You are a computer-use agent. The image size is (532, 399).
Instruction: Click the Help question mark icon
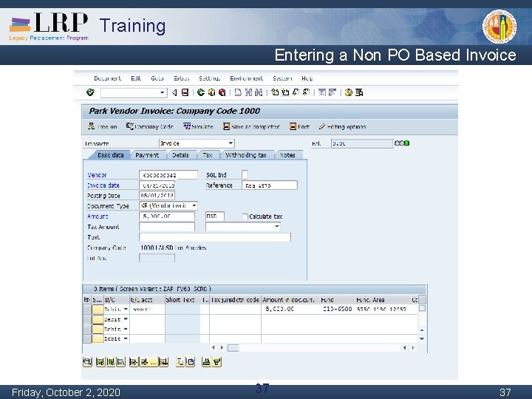pyautogui.click(x=349, y=92)
